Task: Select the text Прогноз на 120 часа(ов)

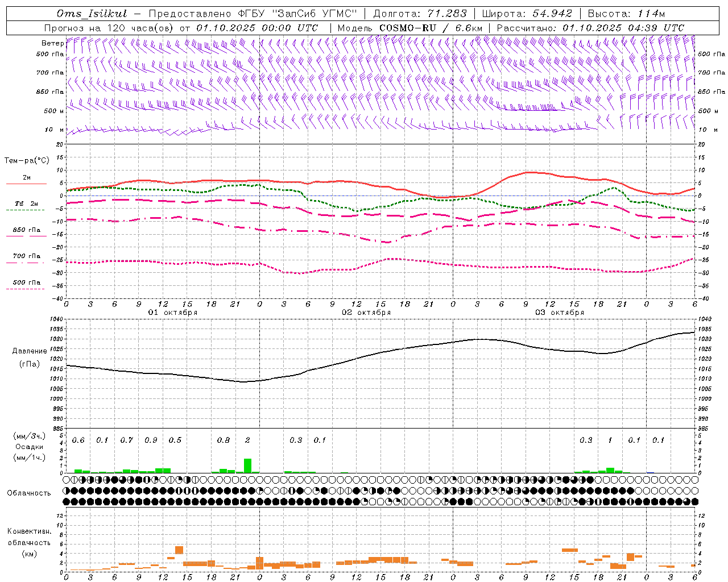Action: (109, 28)
